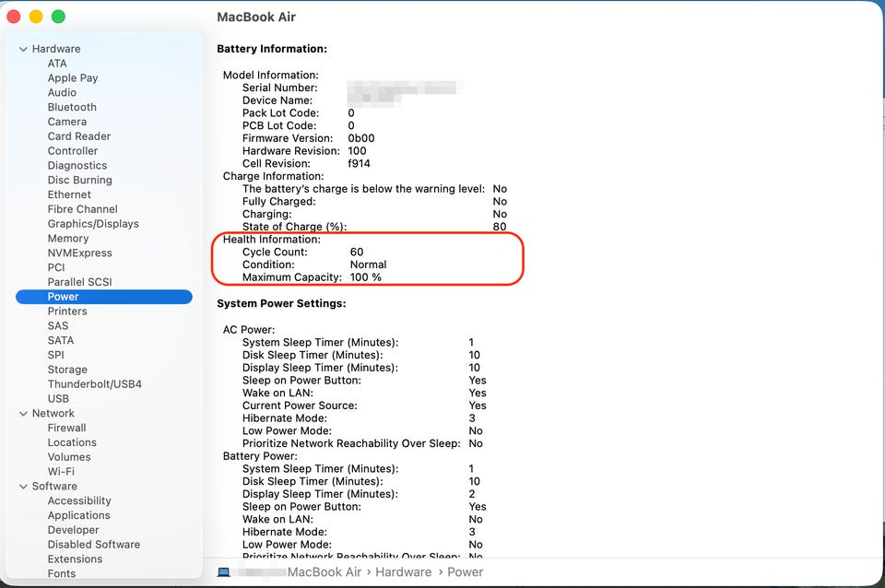885x588 pixels.
Task: Collapse the Network section chevron
Action: [23, 414]
